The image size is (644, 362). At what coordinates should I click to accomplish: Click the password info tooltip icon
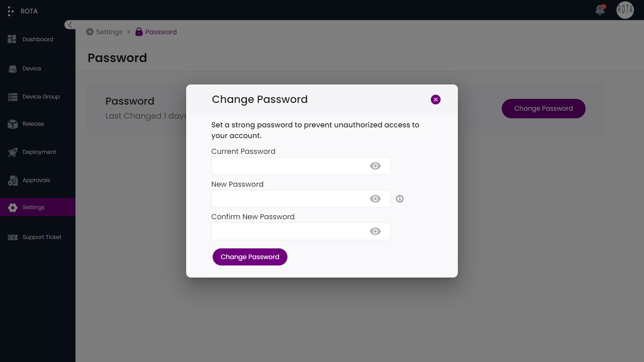399,198
